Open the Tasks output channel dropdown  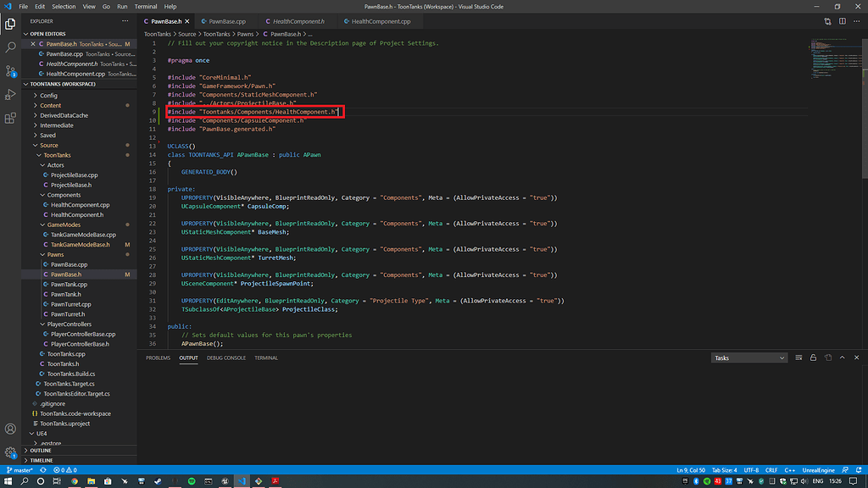click(749, 358)
